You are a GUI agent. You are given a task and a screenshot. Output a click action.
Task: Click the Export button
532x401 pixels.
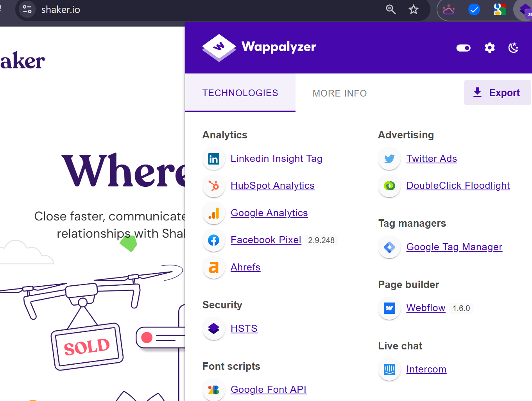[497, 93]
